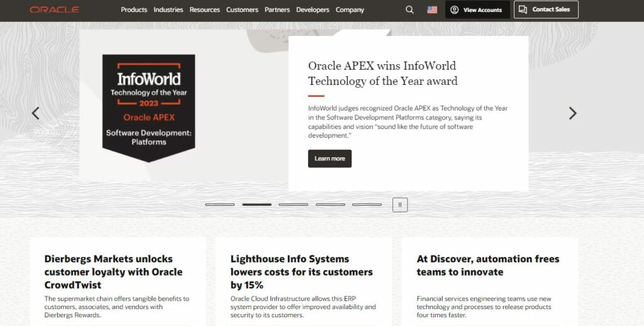Open the Resources menu
Screen dimensions: 644x326
(x=204, y=9)
